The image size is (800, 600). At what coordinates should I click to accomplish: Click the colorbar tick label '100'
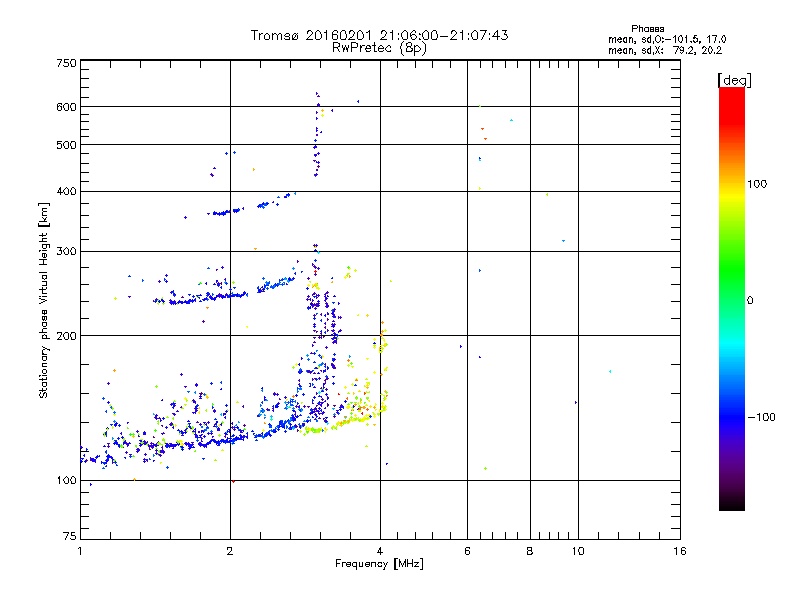click(757, 184)
